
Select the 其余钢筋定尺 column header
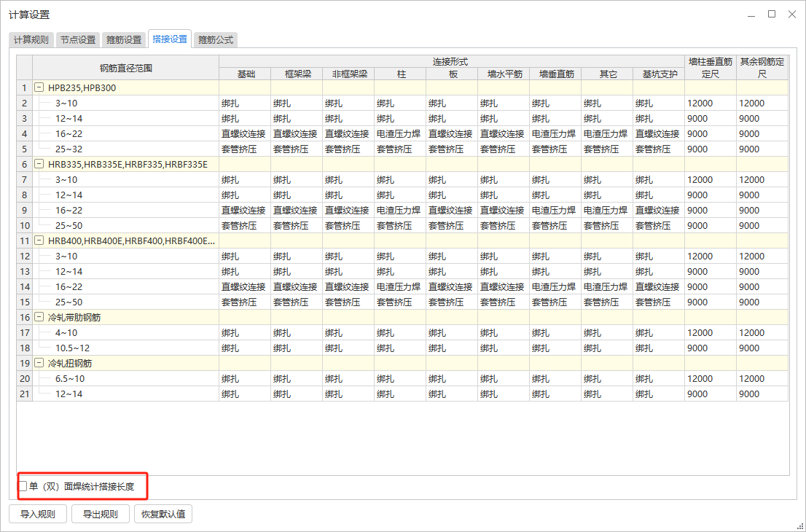pos(762,68)
